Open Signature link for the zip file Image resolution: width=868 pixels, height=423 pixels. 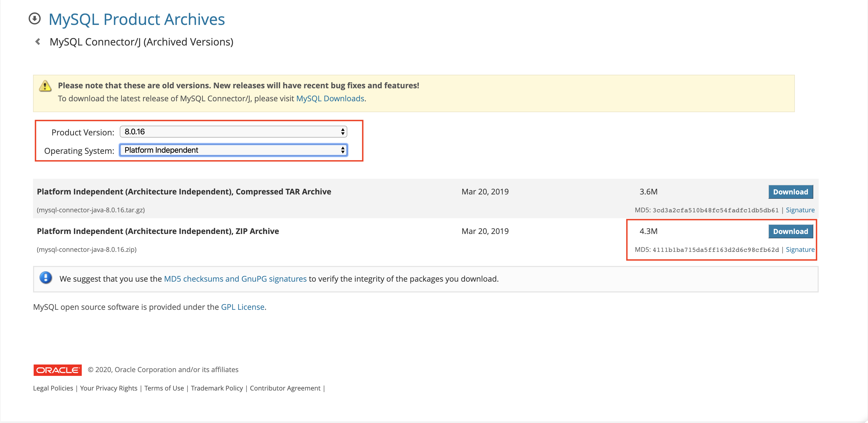[x=800, y=250]
